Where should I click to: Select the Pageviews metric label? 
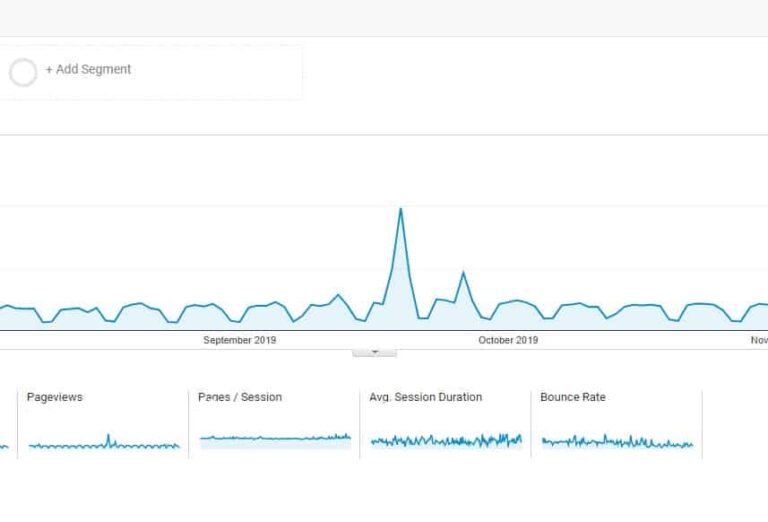tap(55, 397)
